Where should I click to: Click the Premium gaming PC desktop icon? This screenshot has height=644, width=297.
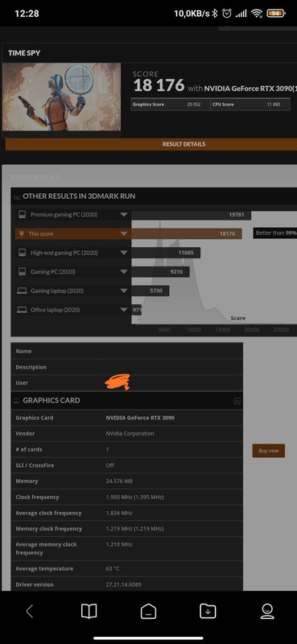[x=23, y=214]
